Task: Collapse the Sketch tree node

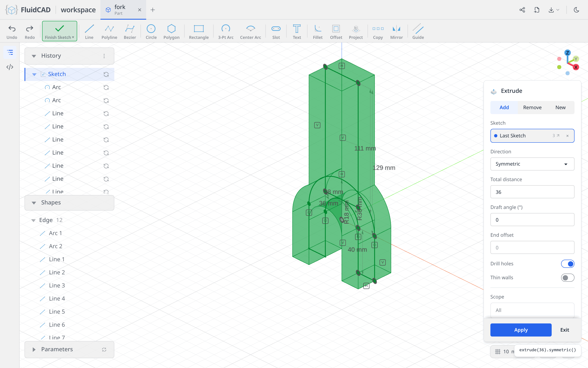Action: [34, 74]
